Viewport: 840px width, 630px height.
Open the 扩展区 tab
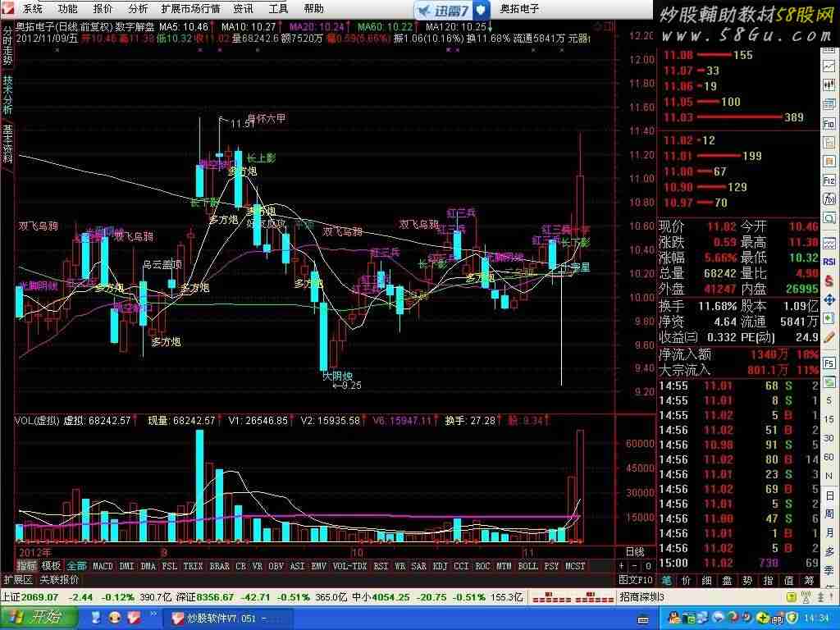pyautogui.click(x=19, y=580)
